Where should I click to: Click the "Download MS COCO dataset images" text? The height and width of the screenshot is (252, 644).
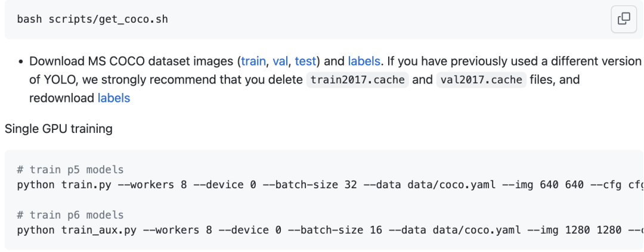tap(132, 61)
